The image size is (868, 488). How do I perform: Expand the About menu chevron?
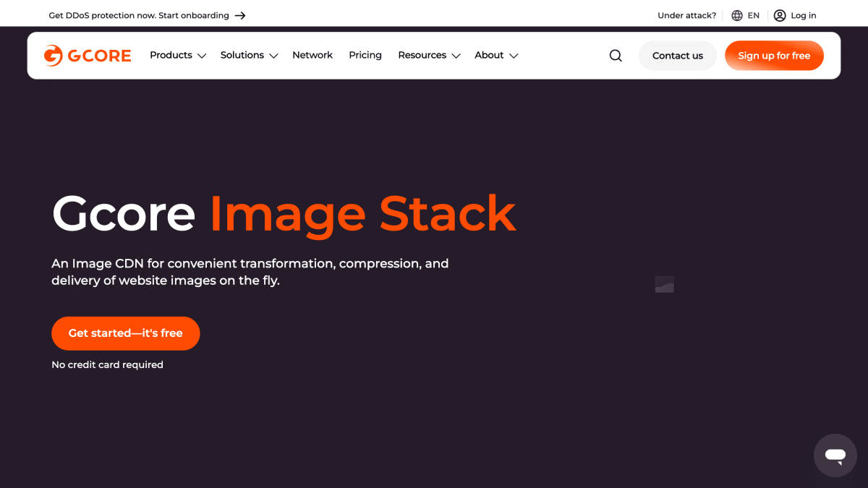514,56
